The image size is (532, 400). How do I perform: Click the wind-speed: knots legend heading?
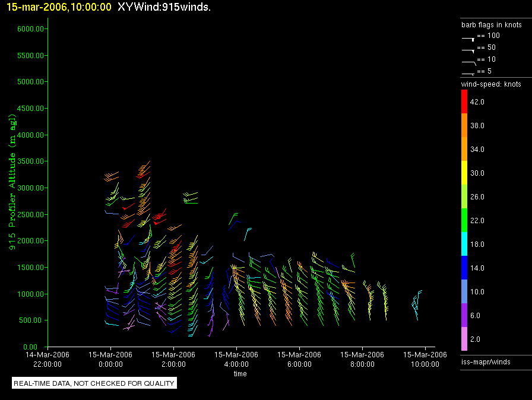pos(491,84)
